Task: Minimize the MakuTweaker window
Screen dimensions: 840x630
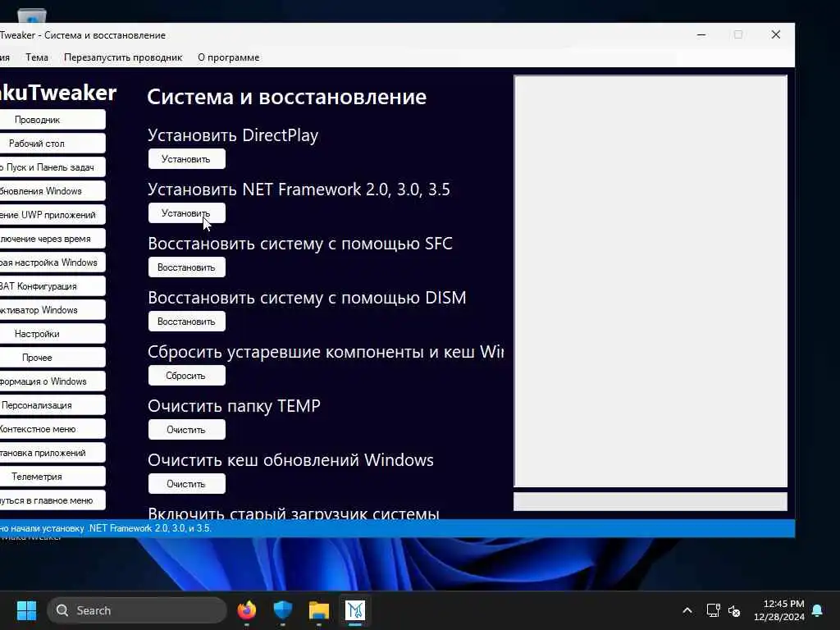Action: tap(701, 34)
